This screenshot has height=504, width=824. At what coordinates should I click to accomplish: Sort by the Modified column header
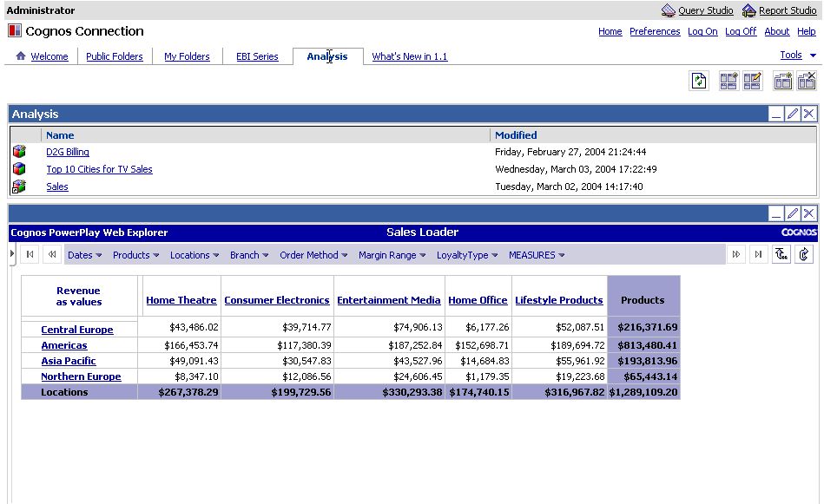(516, 135)
